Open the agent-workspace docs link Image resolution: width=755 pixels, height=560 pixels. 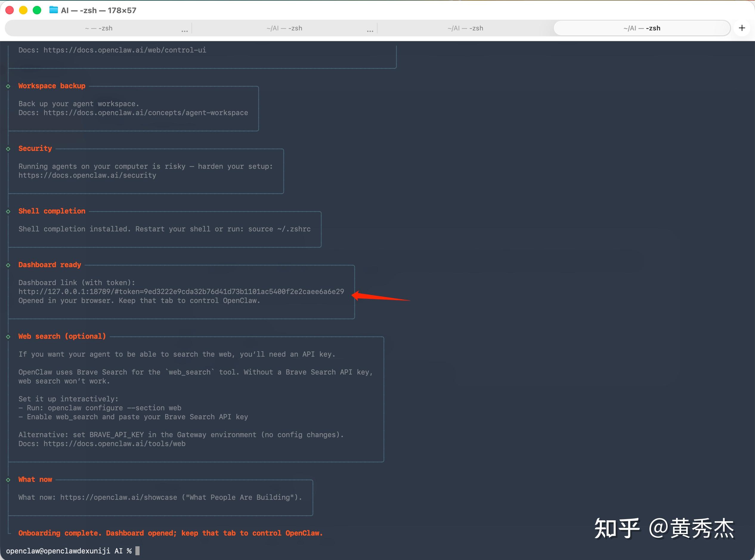[x=146, y=112]
